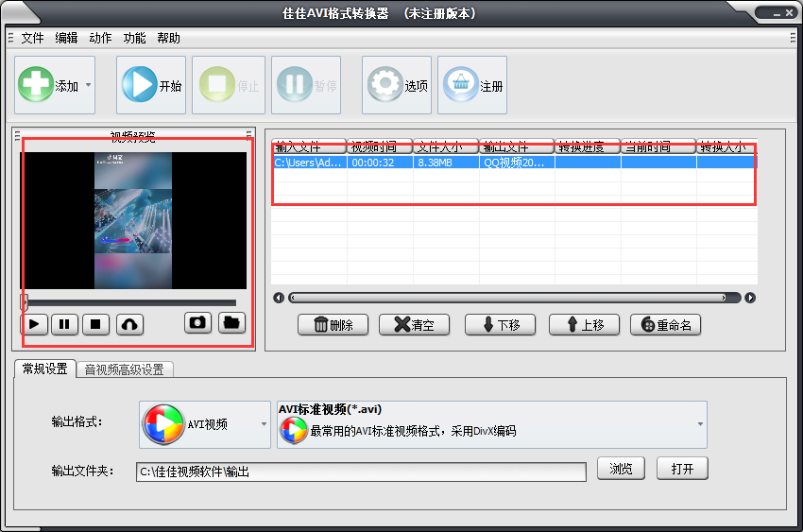Open Options (选项) gear icon

pyautogui.click(x=384, y=85)
